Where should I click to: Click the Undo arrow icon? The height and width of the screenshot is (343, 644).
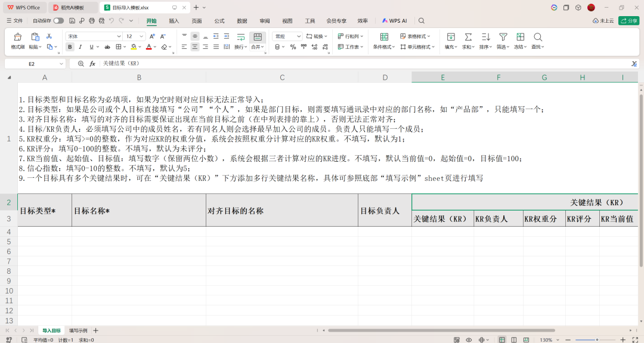(112, 20)
